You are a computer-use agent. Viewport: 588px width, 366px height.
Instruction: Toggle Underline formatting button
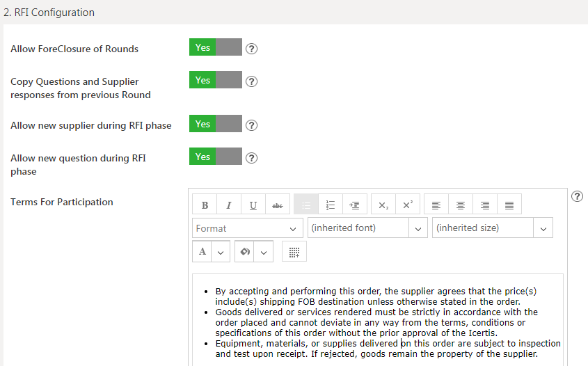(253, 205)
